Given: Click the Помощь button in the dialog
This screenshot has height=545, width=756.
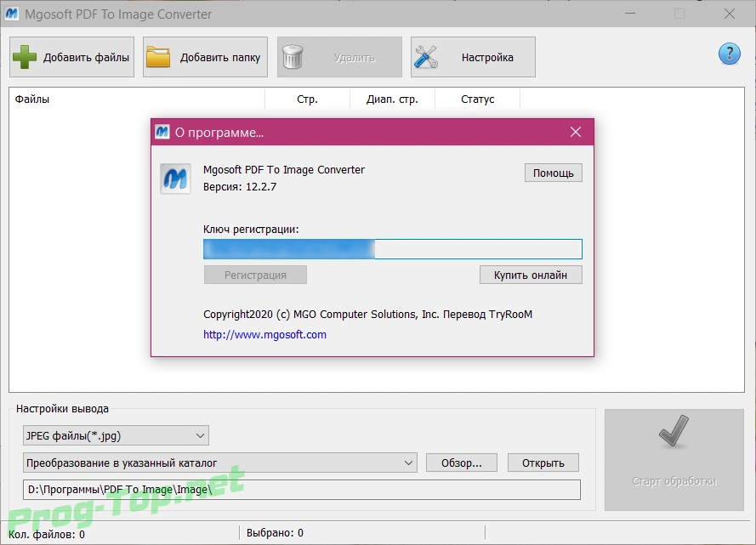Looking at the screenshot, I should coord(553,173).
